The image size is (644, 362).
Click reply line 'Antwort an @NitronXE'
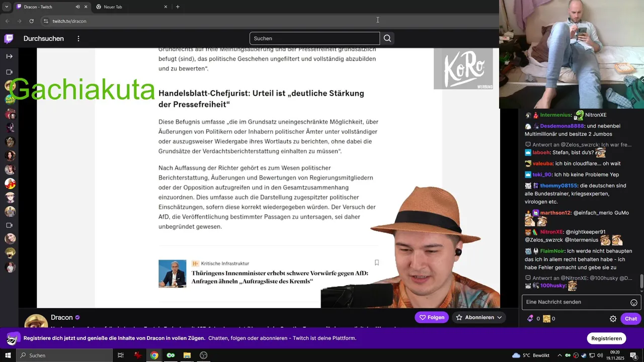579,278
